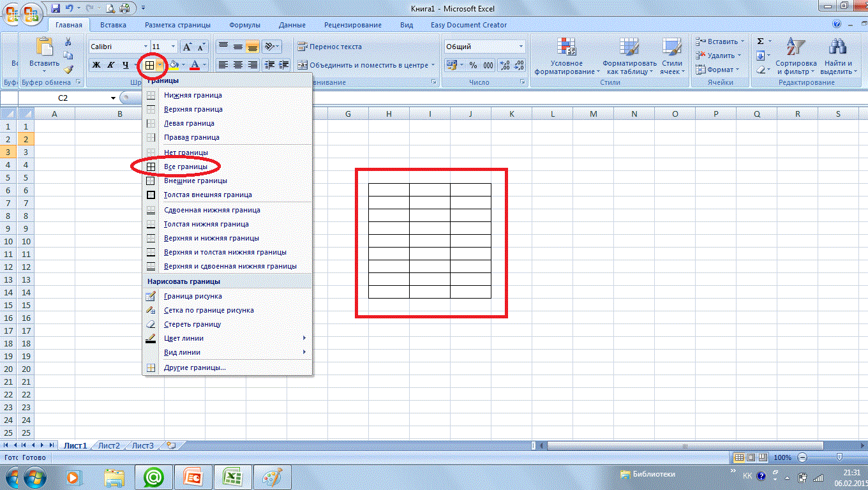Image resolution: width=868 pixels, height=490 pixels.
Task: Open Windows Explorer from the taskbar
Action: [x=114, y=477]
